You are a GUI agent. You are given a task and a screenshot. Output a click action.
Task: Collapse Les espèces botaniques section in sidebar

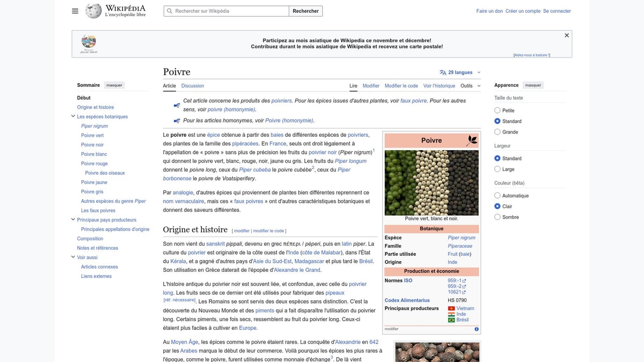[x=73, y=116]
